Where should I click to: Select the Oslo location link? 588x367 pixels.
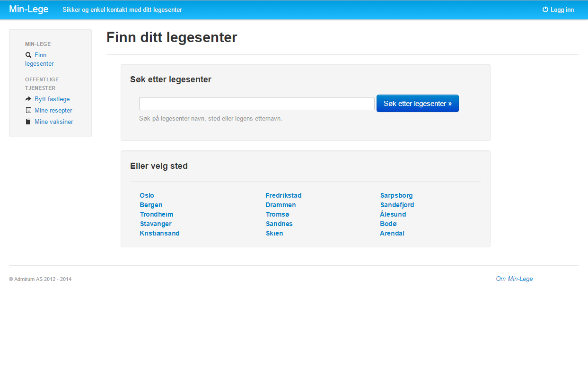[x=147, y=195]
